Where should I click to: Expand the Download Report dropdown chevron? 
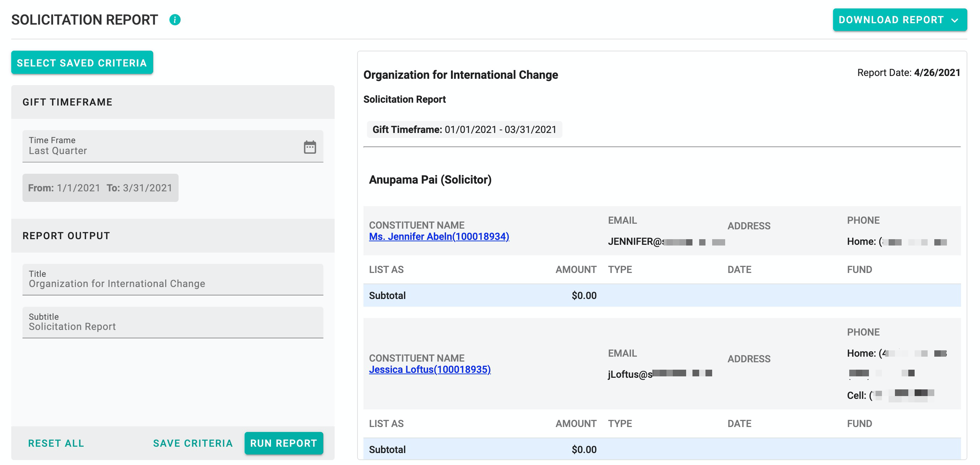click(954, 20)
